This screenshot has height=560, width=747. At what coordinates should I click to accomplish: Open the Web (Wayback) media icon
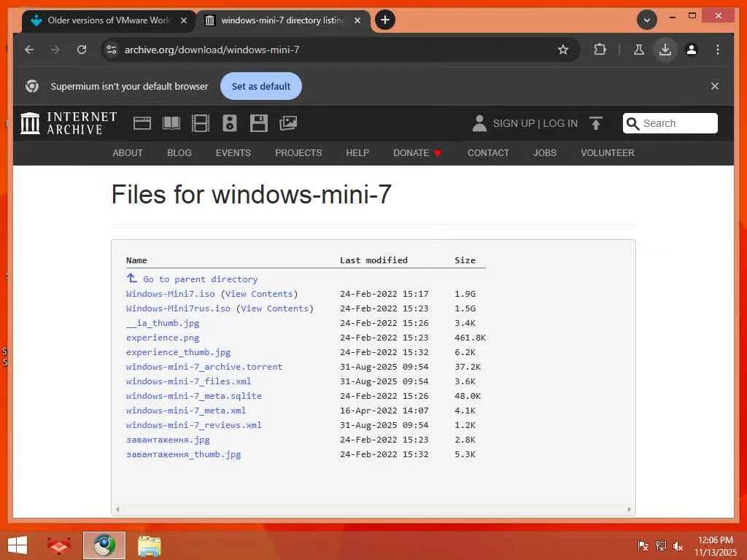[142, 123]
